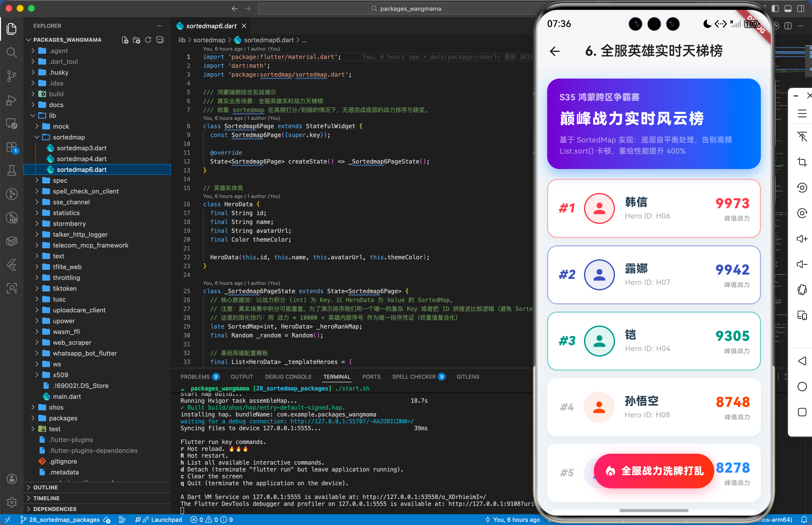Screen dimensions: 812x525
Task: Click the New File icon in Explorer header
Action: pos(125,40)
